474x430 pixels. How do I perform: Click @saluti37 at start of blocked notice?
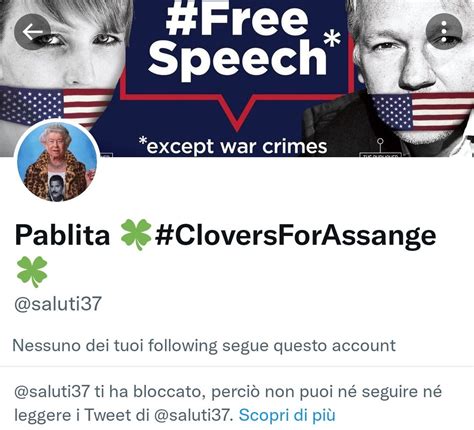52,391
